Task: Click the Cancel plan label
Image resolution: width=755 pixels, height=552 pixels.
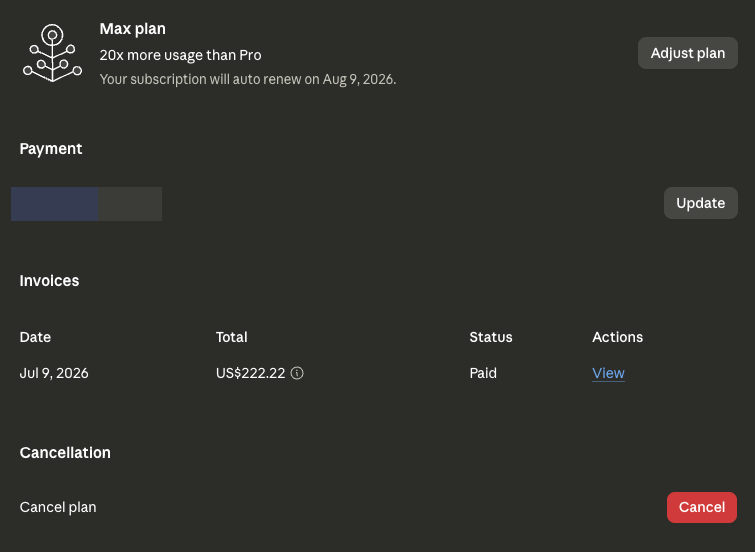Action: 58,507
